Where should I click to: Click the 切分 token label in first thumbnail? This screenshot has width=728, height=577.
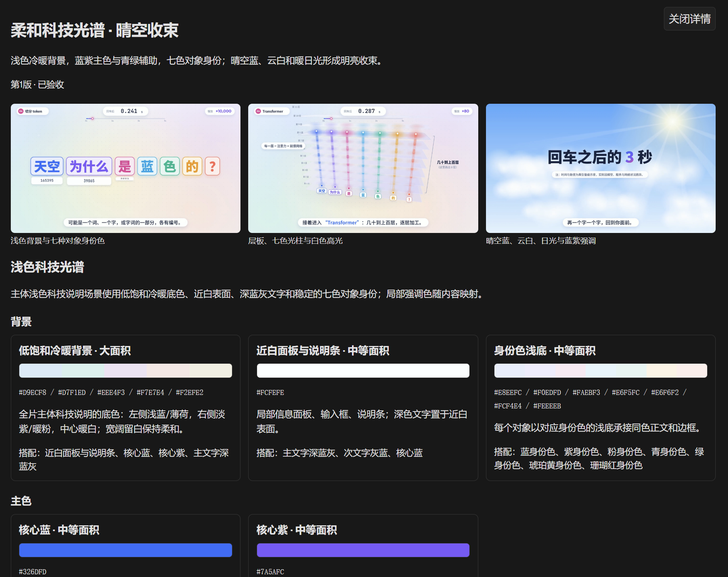coord(33,111)
